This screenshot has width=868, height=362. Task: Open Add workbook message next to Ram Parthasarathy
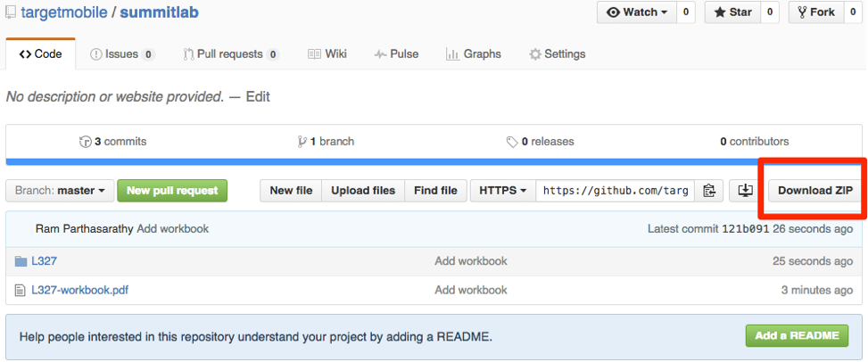click(173, 229)
